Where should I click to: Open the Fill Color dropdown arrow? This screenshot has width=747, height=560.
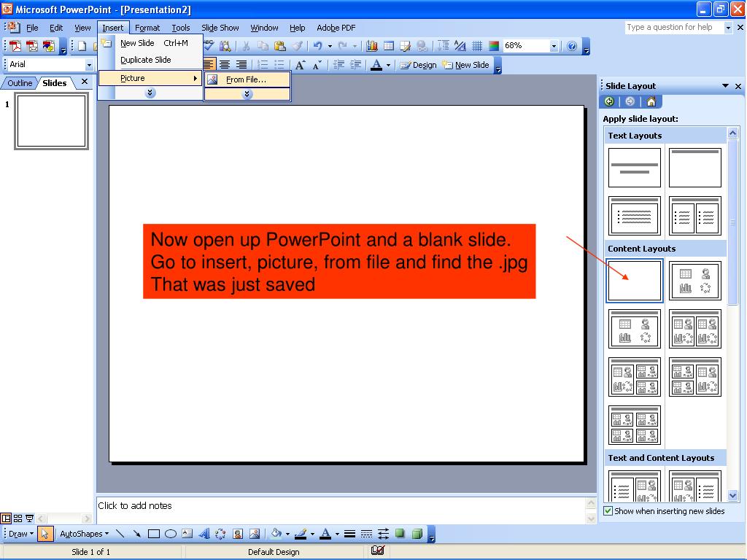(x=287, y=534)
